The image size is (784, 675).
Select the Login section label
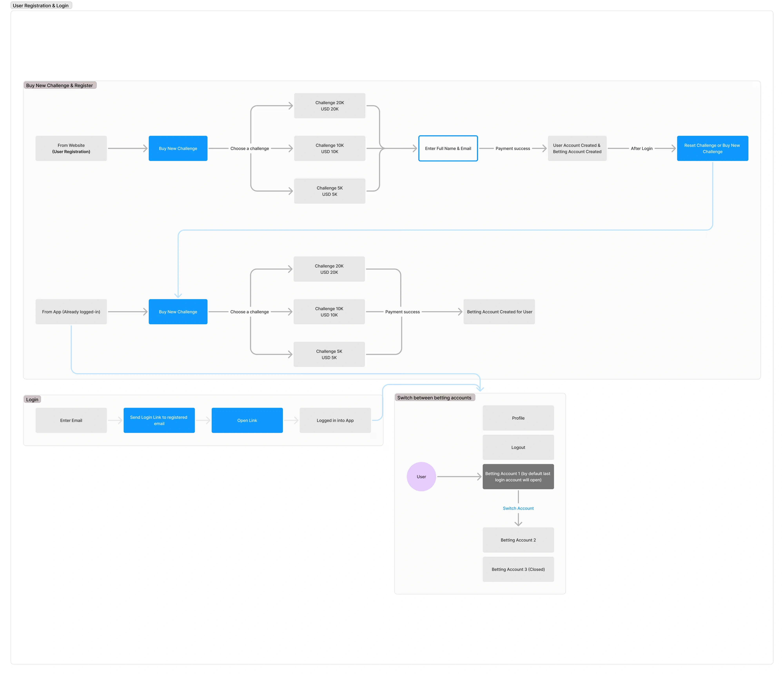coord(32,399)
